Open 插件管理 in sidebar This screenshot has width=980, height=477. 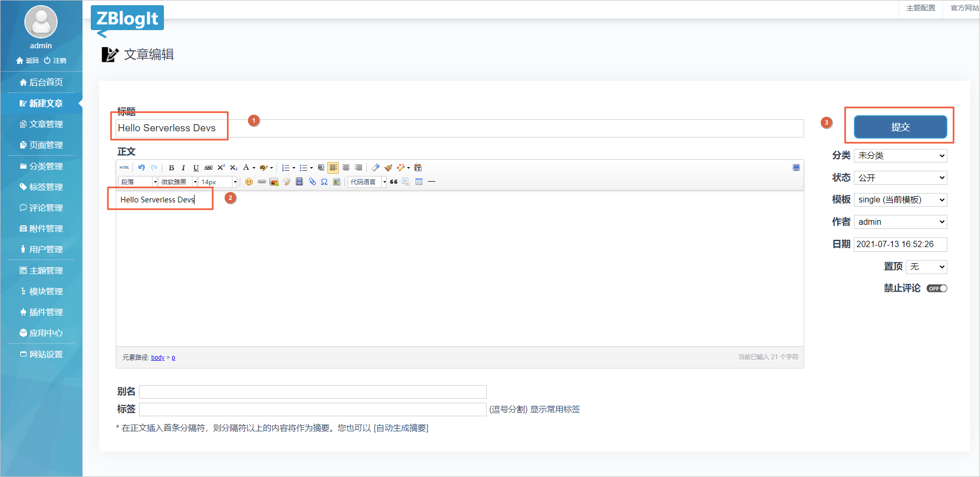41,312
